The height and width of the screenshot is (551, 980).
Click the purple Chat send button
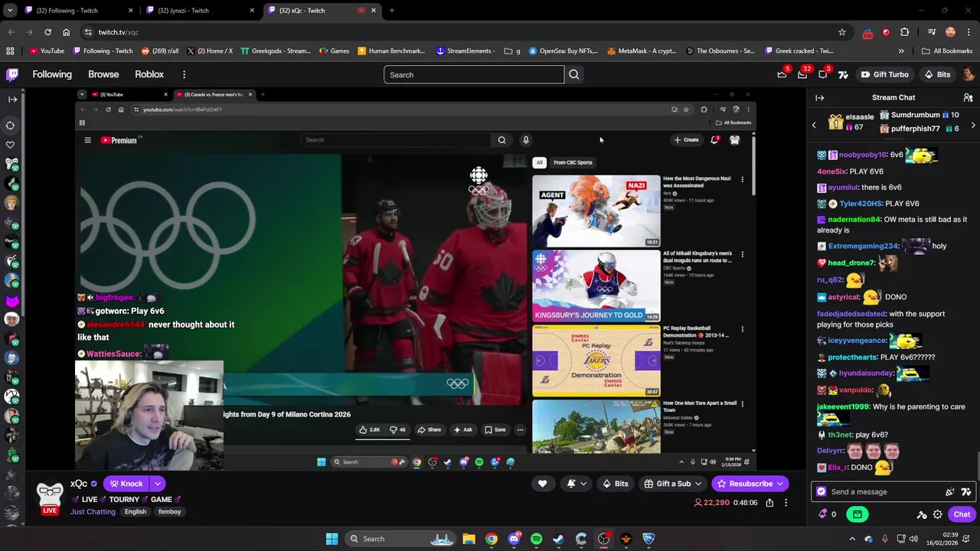click(x=962, y=514)
